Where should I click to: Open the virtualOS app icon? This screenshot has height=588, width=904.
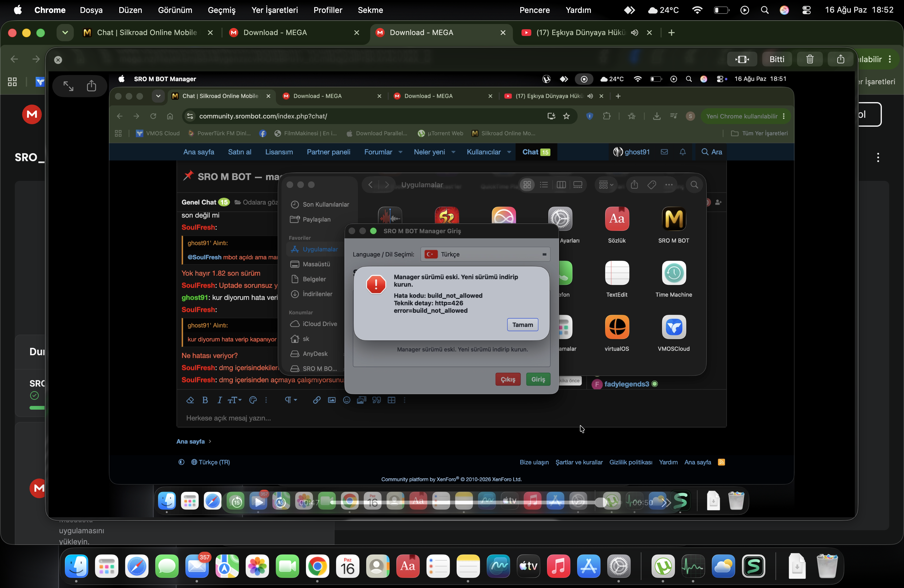pyautogui.click(x=617, y=327)
